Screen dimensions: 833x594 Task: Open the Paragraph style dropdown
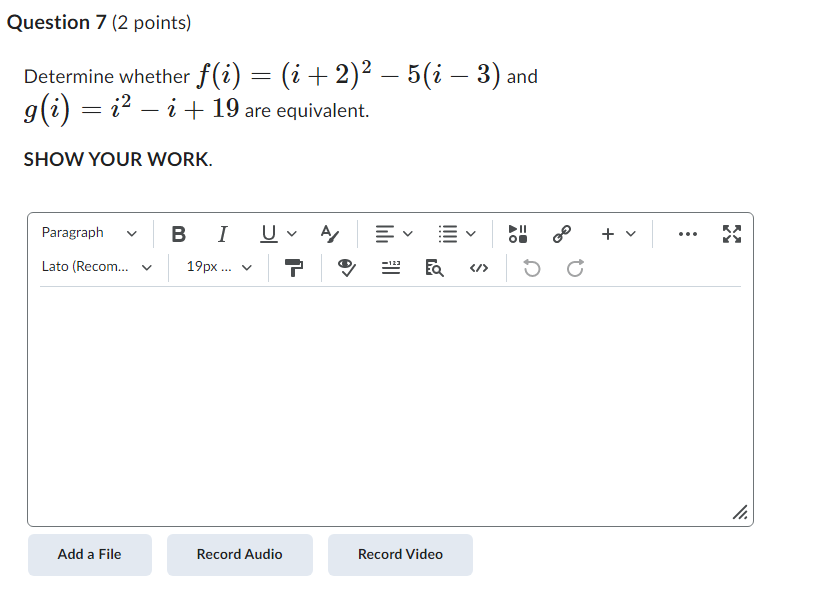(88, 233)
